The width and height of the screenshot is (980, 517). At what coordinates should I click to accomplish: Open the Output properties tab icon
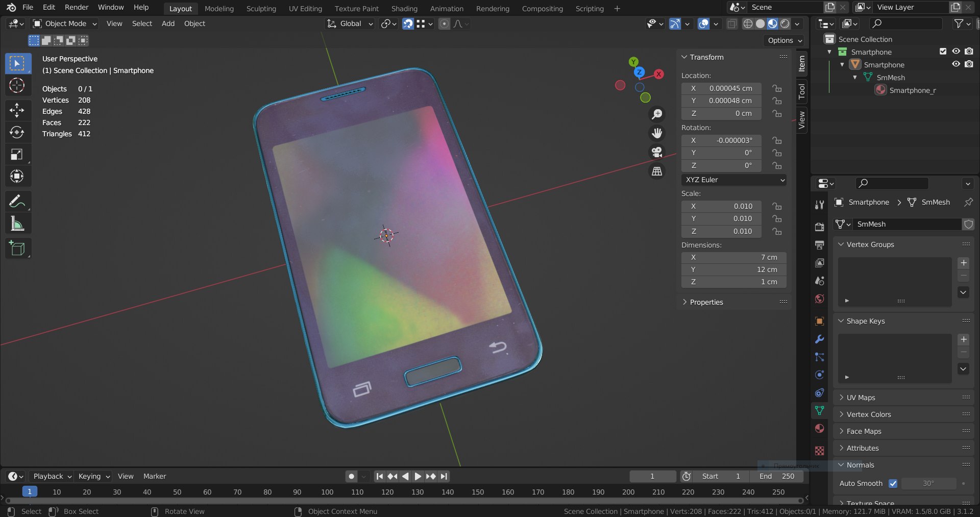[820, 245]
